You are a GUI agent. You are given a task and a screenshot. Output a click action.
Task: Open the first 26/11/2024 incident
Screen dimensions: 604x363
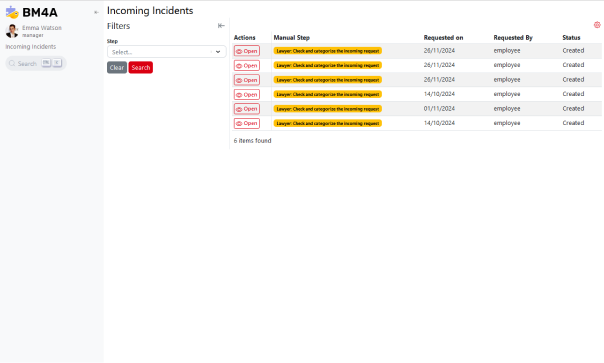point(247,51)
